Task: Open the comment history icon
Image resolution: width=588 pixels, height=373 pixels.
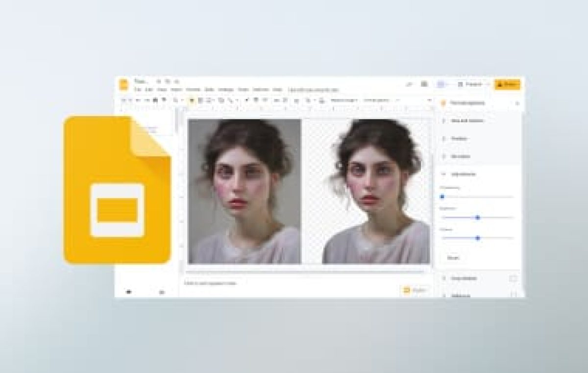Action: click(424, 84)
